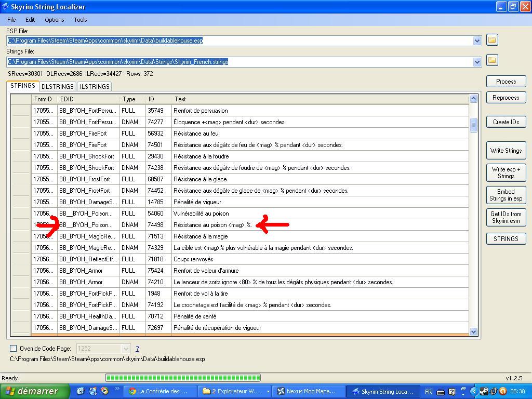Toggle Override Code Page checkbox
Viewport: 532px width, 399px height.
point(13,348)
